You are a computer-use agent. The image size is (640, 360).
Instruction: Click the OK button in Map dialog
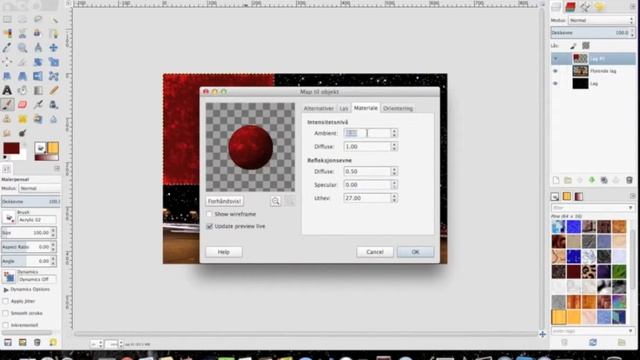tap(416, 252)
